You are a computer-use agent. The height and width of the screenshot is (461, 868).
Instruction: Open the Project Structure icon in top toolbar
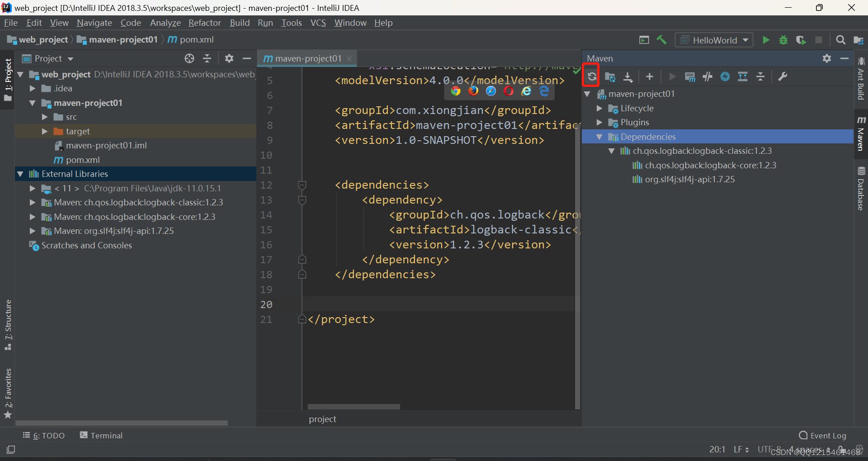click(x=859, y=40)
